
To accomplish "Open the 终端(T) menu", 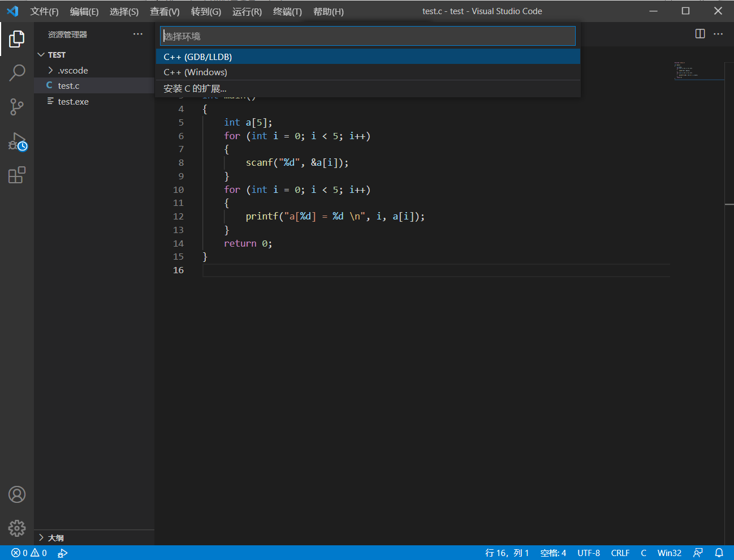I will 287,11.
